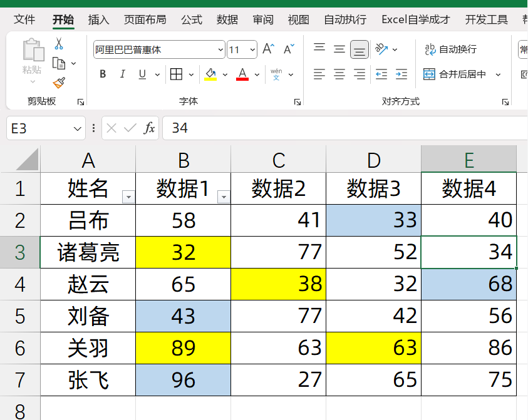Switch to the 公式 tab
The height and width of the screenshot is (420, 528).
point(192,19)
